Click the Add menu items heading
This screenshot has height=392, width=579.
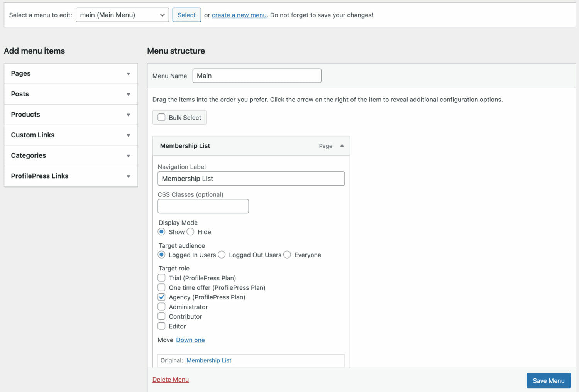34,51
